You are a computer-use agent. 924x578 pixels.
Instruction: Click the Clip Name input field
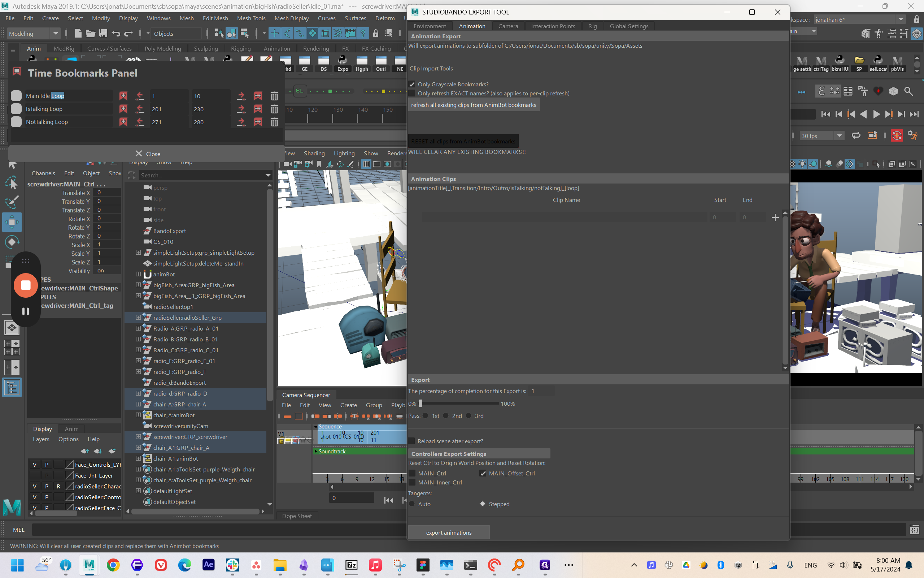tap(565, 217)
